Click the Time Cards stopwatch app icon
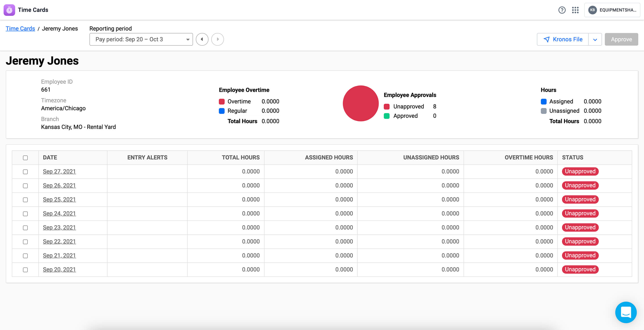644x330 pixels. [9, 10]
